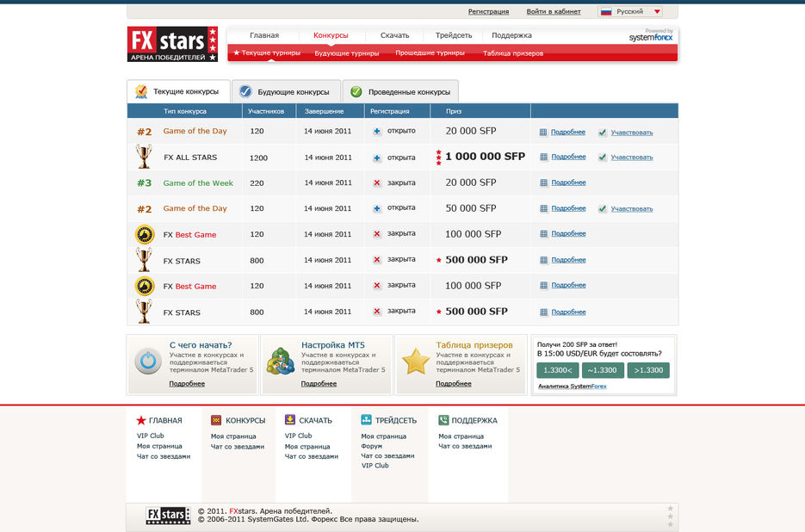The height and width of the screenshot is (532, 805).
Task: Switch to the Проведенные конкурсы tab
Action: click(x=400, y=91)
